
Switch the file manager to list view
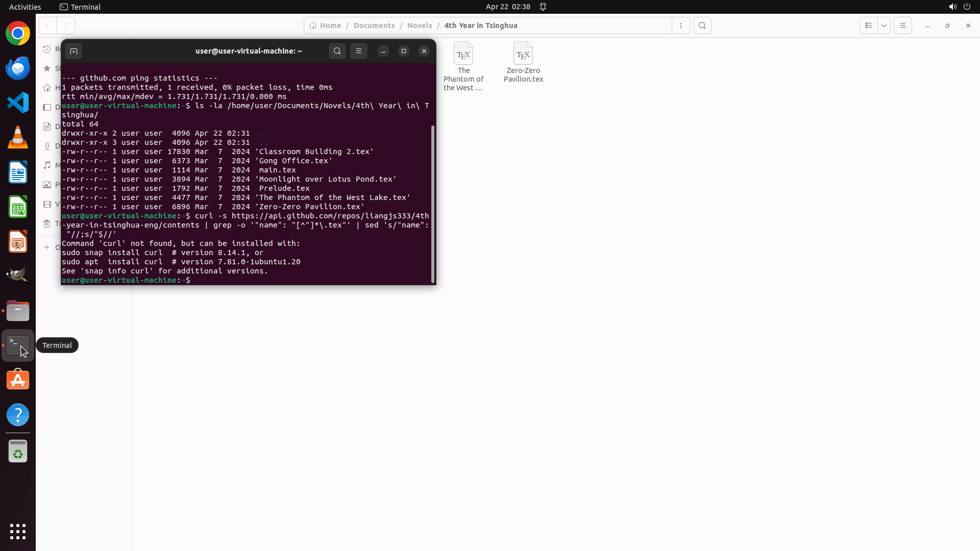point(868,26)
